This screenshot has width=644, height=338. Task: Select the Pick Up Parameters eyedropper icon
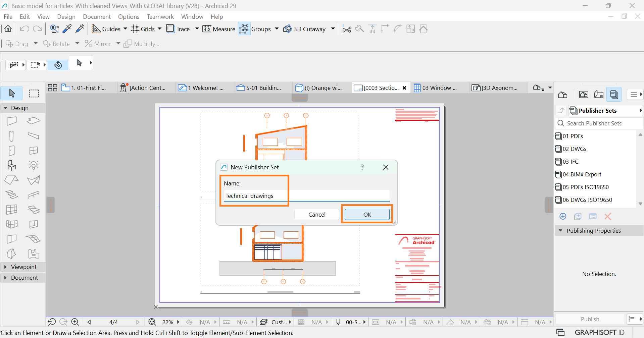coord(67,29)
